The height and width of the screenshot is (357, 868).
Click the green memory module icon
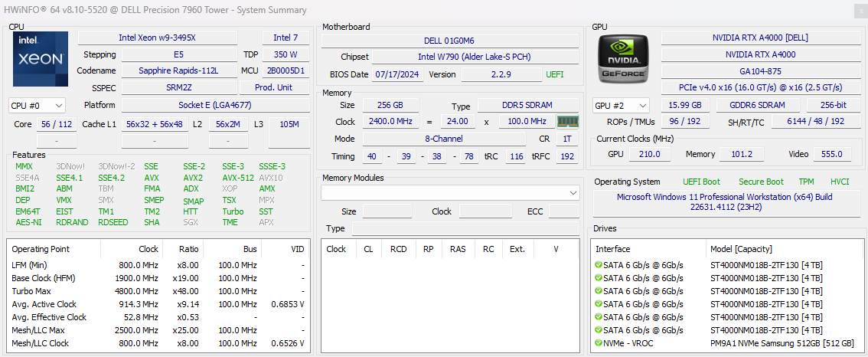pos(567,121)
